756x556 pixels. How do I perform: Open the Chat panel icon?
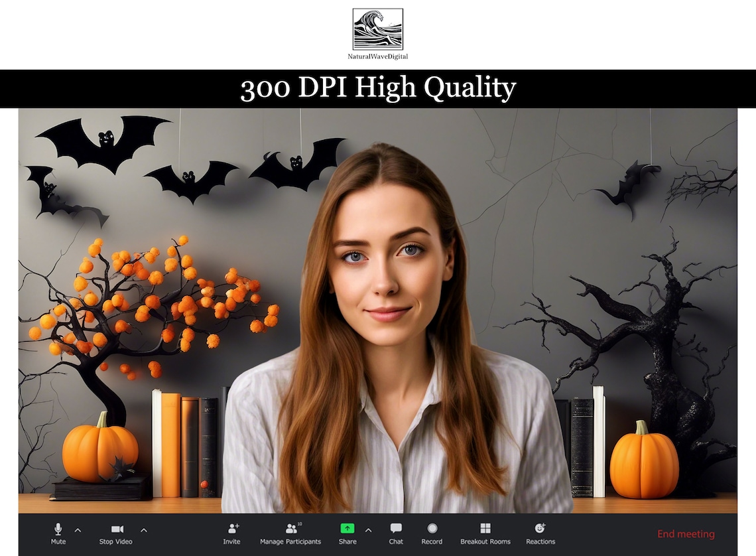click(395, 529)
